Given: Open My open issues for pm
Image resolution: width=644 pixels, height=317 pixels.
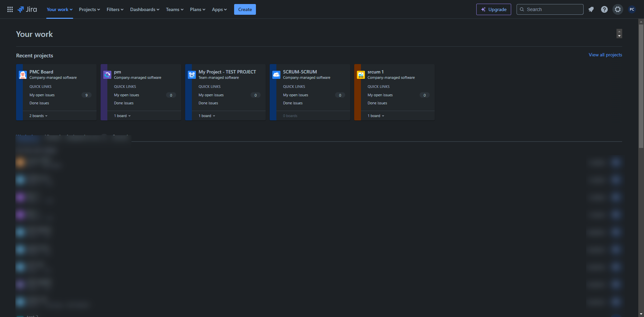Looking at the screenshot, I should click(x=126, y=95).
